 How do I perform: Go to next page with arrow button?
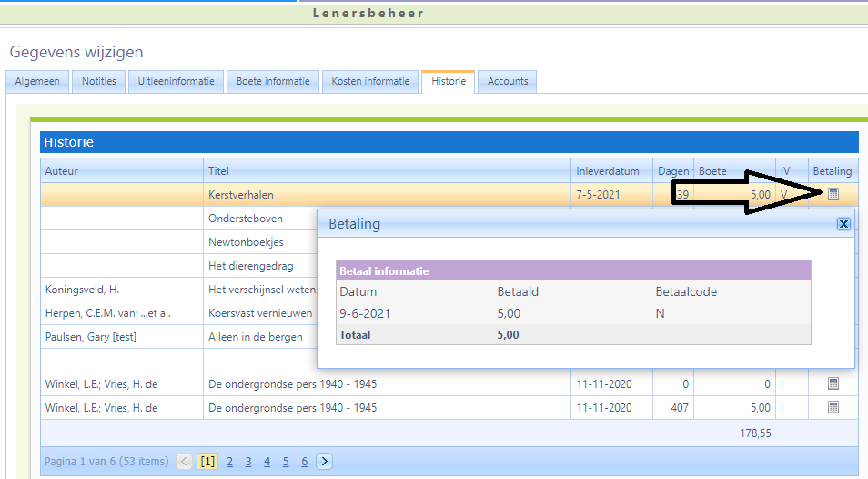click(324, 462)
